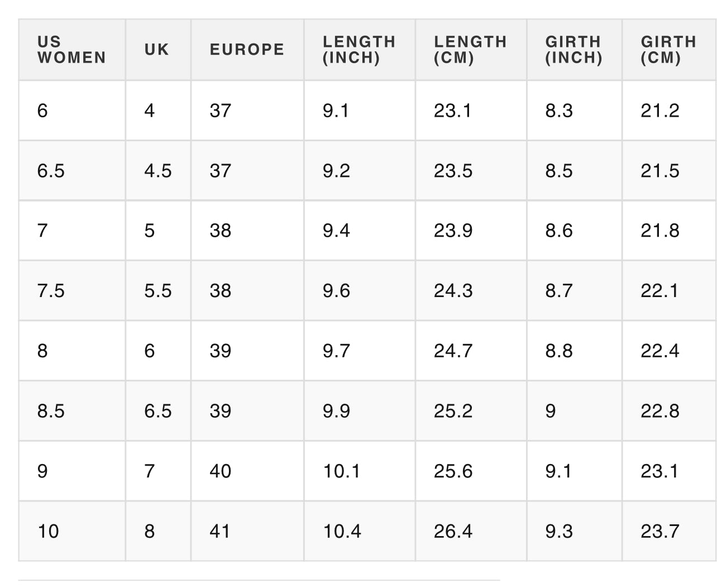The height and width of the screenshot is (588, 717).
Task: Click the GIRTH (CM) column header
Action: (x=670, y=50)
